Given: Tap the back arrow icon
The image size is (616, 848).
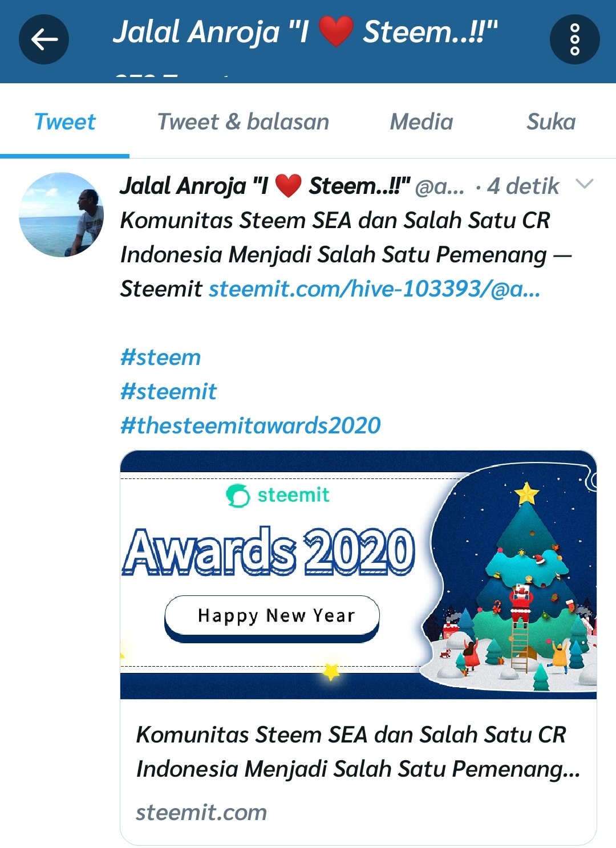Looking at the screenshot, I should point(44,39).
